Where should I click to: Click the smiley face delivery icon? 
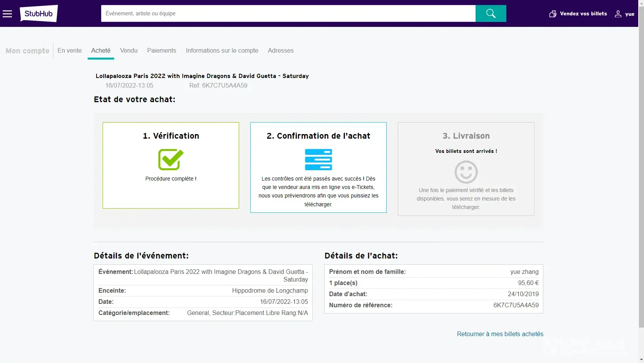[466, 172]
